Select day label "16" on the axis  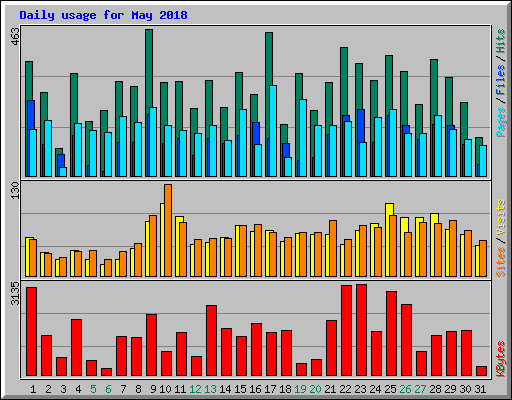[255, 389]
